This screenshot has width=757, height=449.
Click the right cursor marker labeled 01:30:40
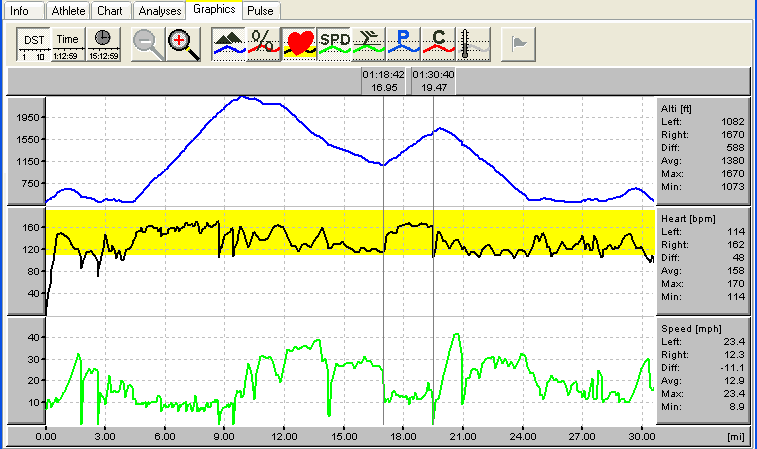point(433,81)
